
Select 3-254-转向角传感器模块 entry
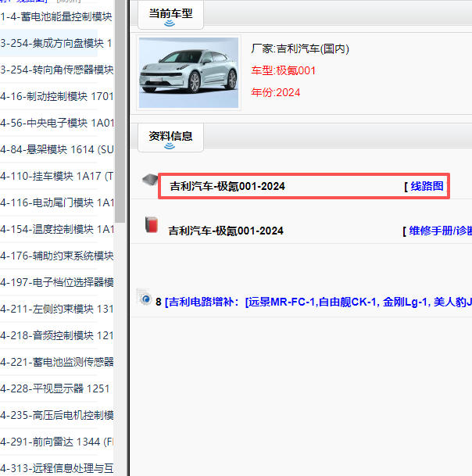coord(57,70)
